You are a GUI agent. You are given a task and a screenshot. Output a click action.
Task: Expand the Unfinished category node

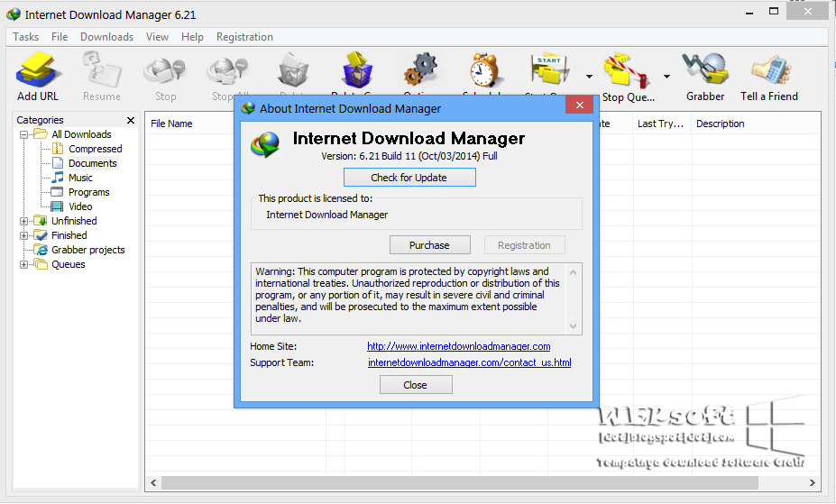point(23,221)
